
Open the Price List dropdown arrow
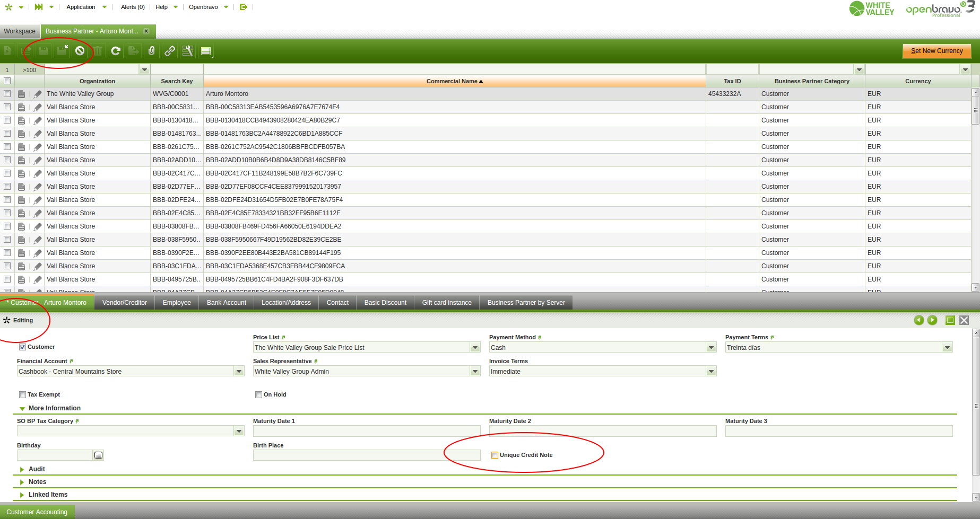pos(475,348)
